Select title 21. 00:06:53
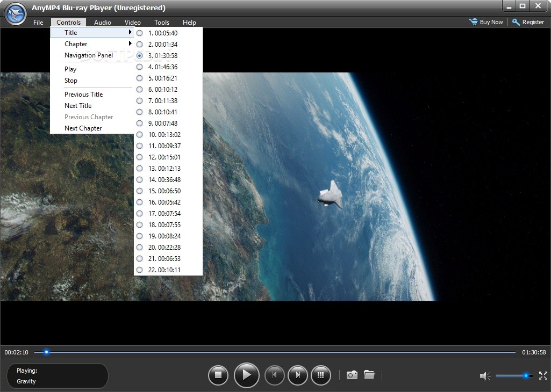The width and height of the screenshot is (551, 392). coord(168,259)
